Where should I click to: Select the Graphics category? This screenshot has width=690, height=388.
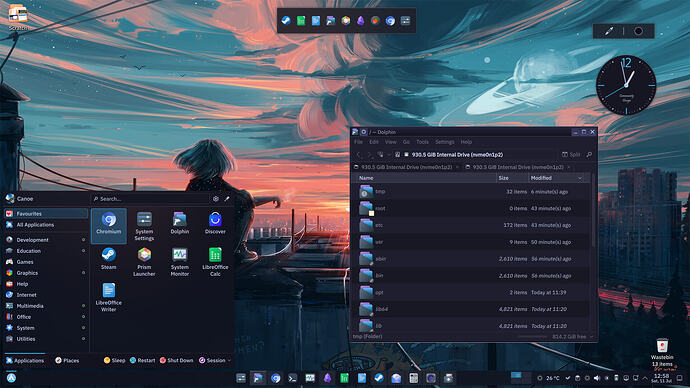46,273
